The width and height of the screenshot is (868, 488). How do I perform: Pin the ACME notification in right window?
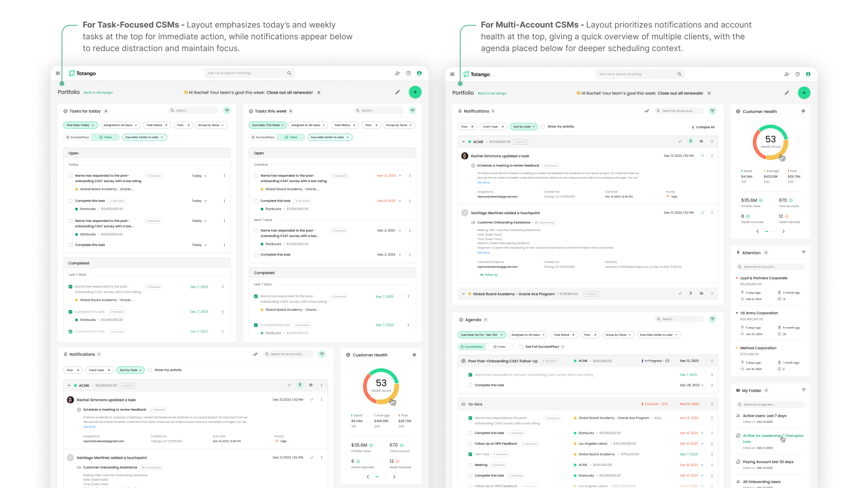coord(691,141)
